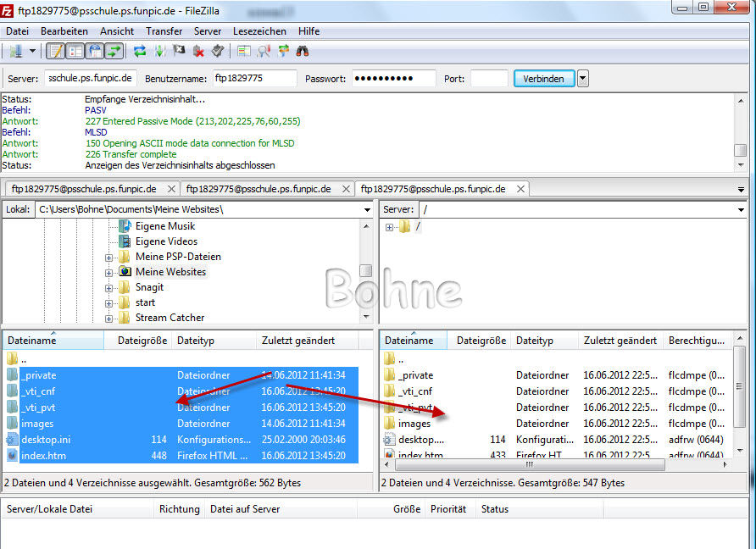Click the Verbinden button
The image size is (756, 549).
coord(543,79)
